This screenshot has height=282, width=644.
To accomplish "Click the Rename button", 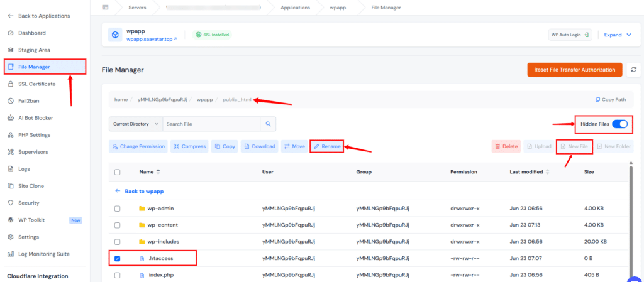I will [x=326, y=146].
